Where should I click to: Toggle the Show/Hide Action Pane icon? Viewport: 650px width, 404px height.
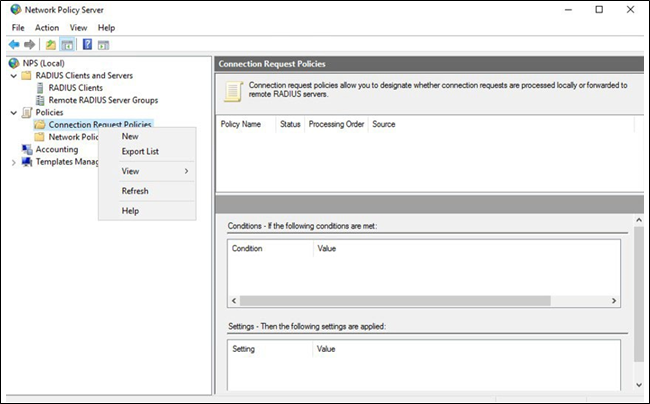point(103,45)
